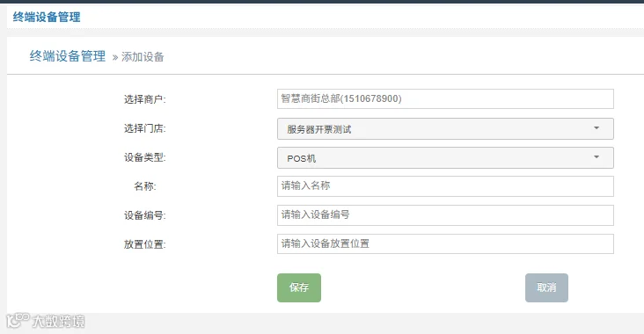Screen dimensions: 644x334
Task: Click the » breadcrumb separator icon
Action: [115, 57]
